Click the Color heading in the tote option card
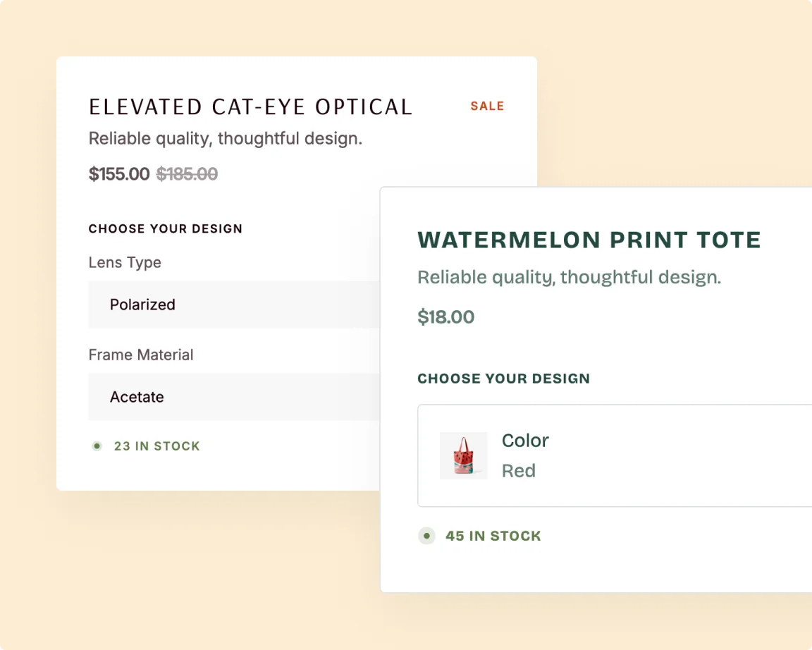Screen dimensions: 812x650 pos(525,440)
